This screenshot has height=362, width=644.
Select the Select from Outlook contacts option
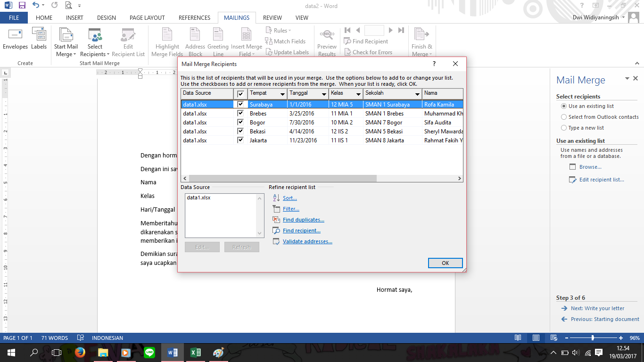click(564, 117)
